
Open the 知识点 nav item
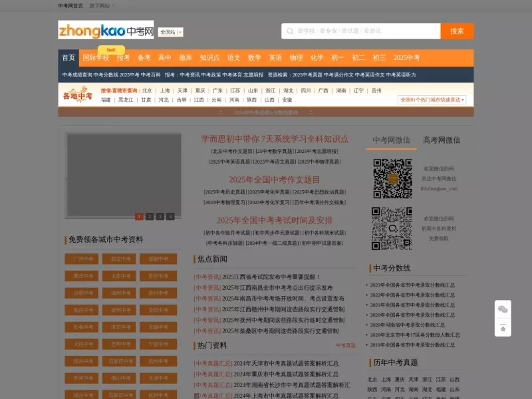209,58
